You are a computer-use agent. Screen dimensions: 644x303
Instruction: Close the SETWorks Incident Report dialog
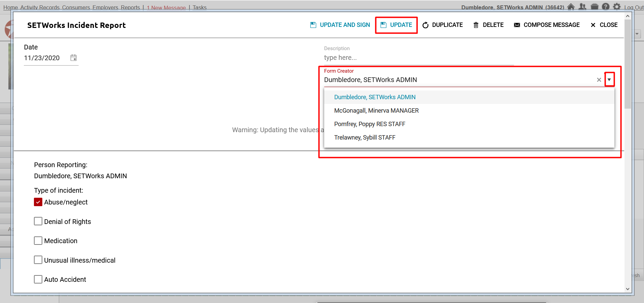[604, 25]
